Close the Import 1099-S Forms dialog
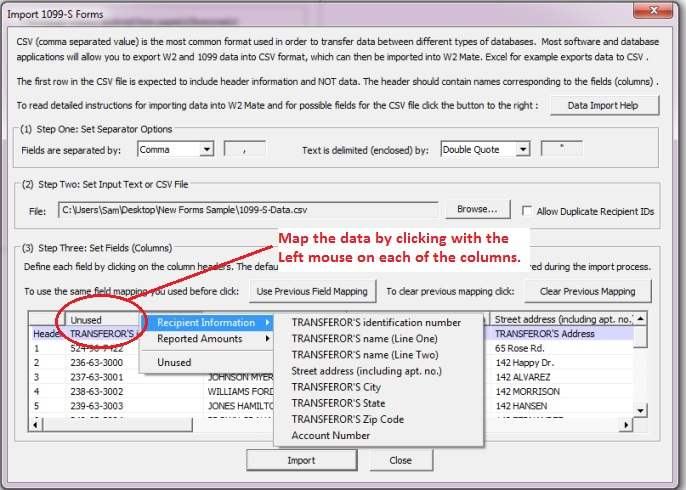The image size is (686, 490). coord(653,10)
